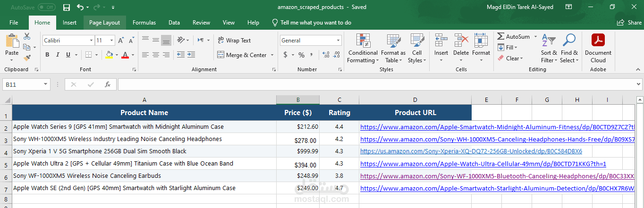
Task: Click the Decrease Indent icon
Action: click(x=181, y=55)
